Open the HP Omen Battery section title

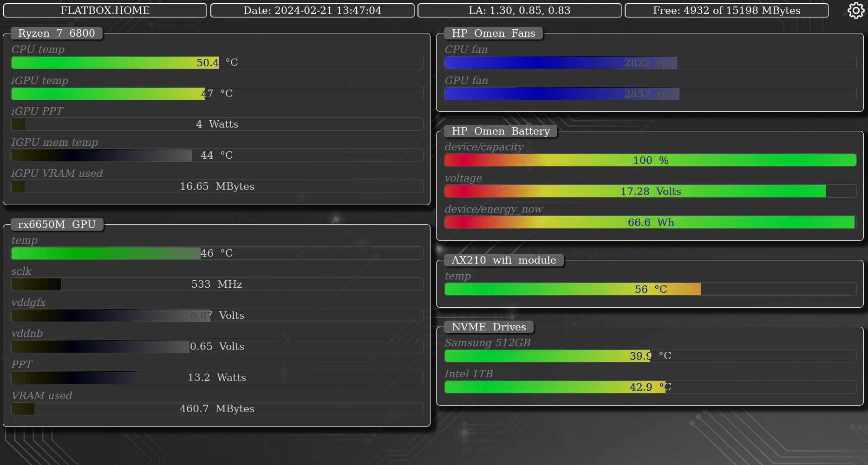coord(500,131)
